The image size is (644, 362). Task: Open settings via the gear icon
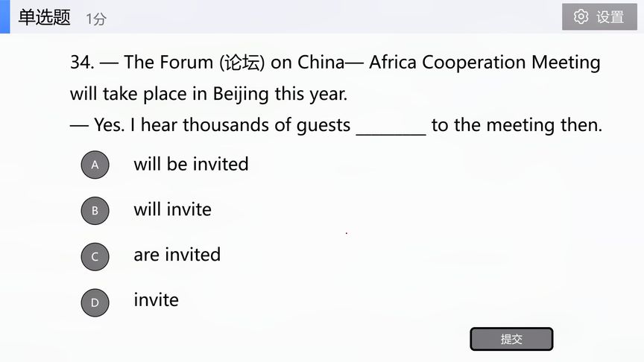pos(581,17)
